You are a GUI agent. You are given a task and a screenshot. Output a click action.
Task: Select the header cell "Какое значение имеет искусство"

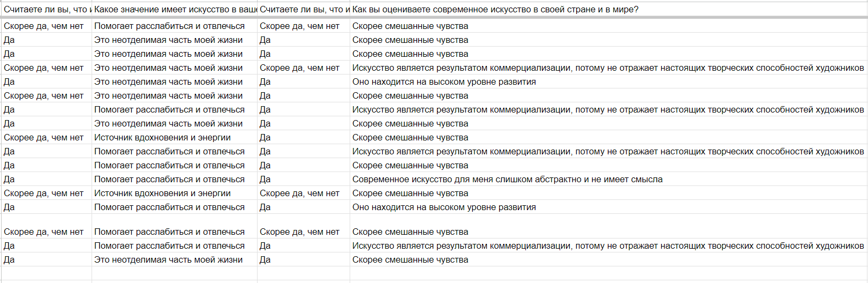coord(175,10)
